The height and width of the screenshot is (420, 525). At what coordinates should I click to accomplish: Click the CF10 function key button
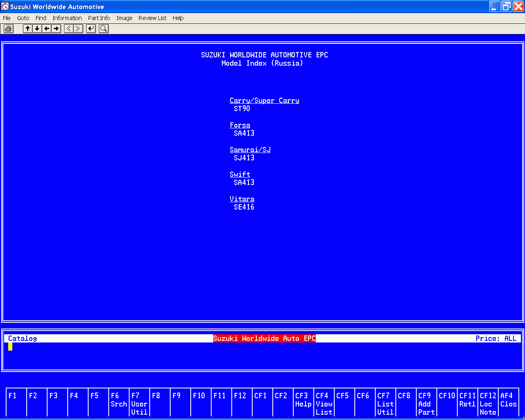(447, 402)
